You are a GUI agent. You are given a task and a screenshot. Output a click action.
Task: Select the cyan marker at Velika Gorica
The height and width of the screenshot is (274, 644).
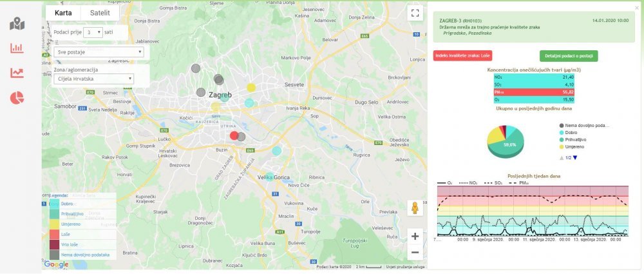pos(269,177)
